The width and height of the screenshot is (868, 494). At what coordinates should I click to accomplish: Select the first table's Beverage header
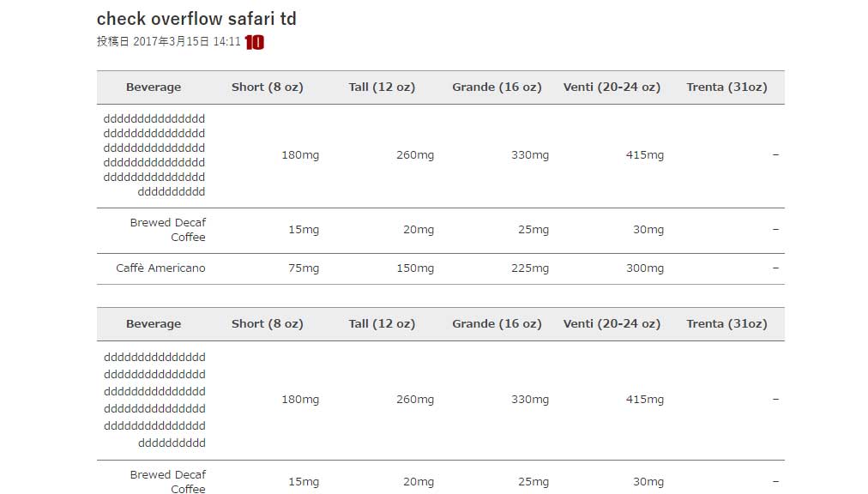154,87
